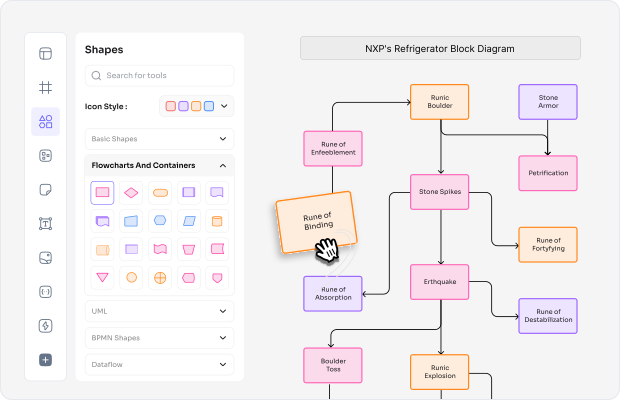Expand the Basic Shapes section

[159, 139]
